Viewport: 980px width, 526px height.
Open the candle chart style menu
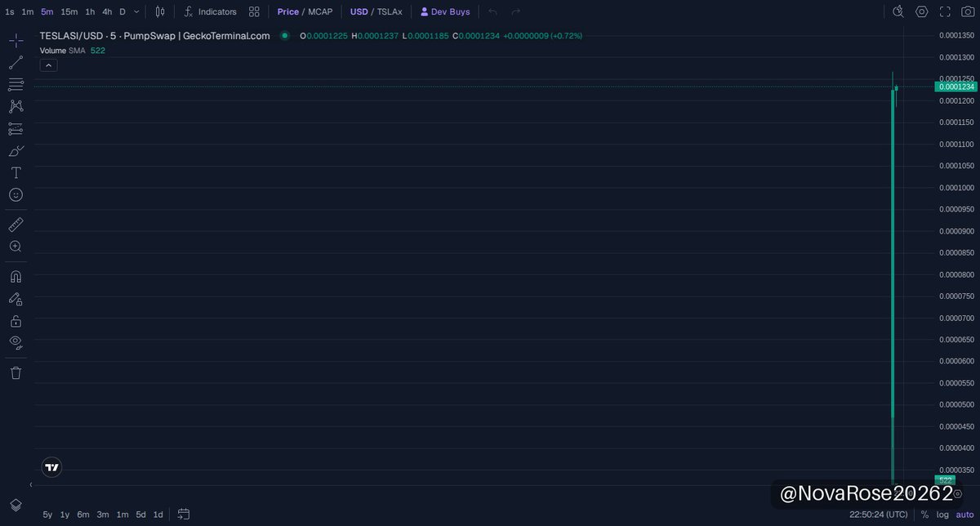(x=160, y=12)
